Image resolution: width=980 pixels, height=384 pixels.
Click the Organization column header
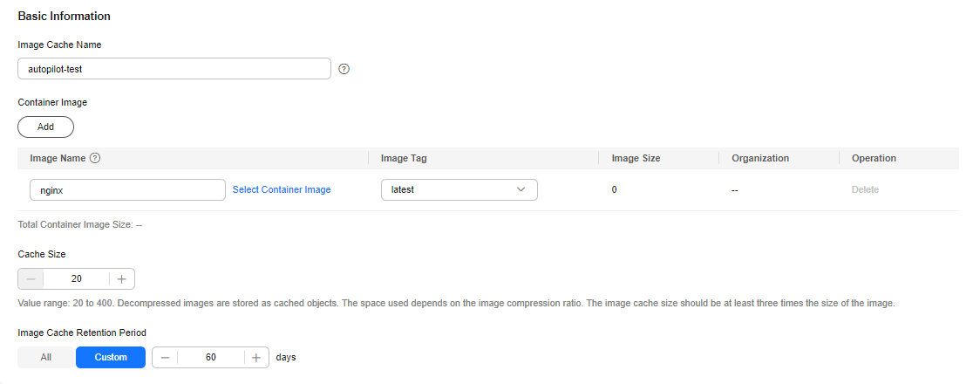click(760, 158)
